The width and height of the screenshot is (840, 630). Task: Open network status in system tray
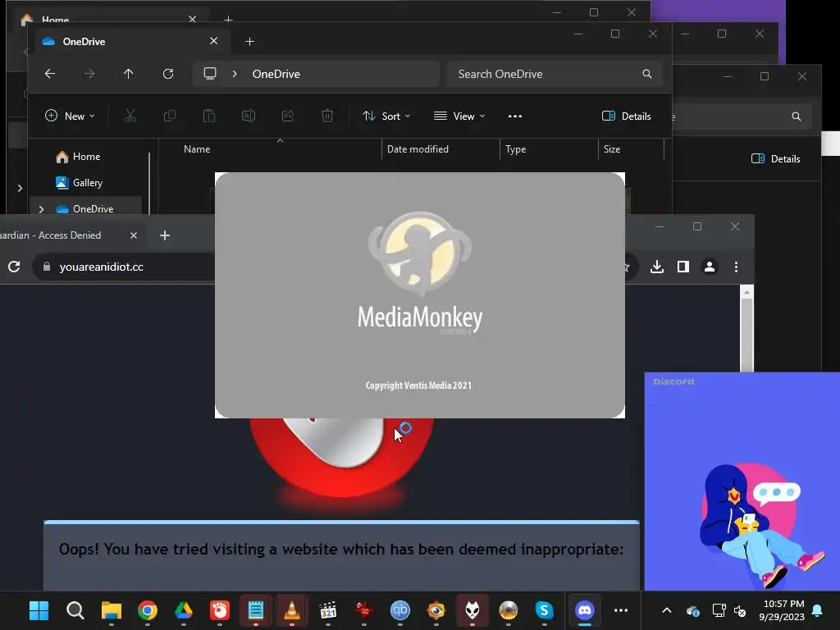719,610
